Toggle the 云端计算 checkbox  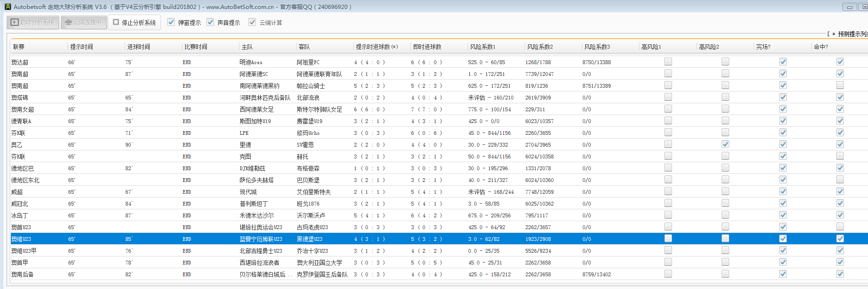coord(252,22)
